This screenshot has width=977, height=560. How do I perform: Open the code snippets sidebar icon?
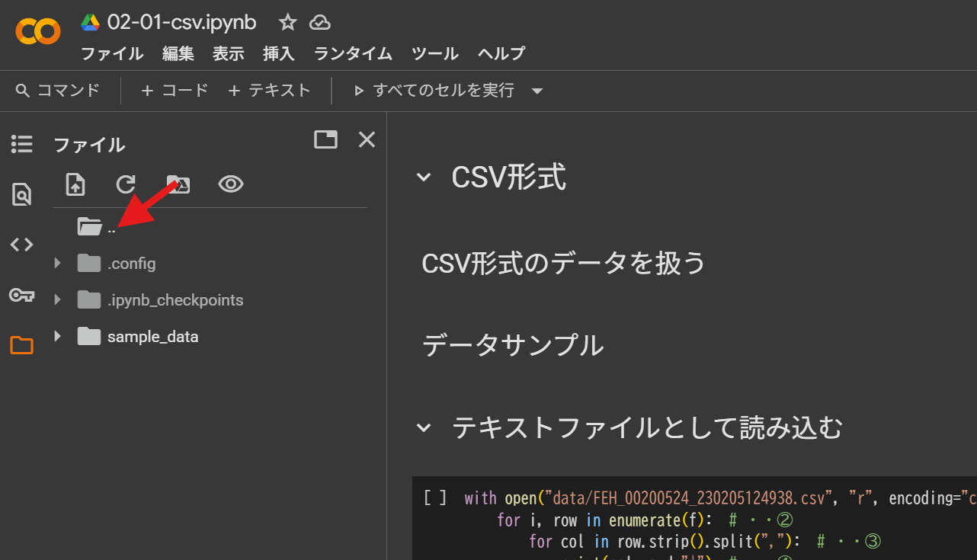click(x=21, y=245)
